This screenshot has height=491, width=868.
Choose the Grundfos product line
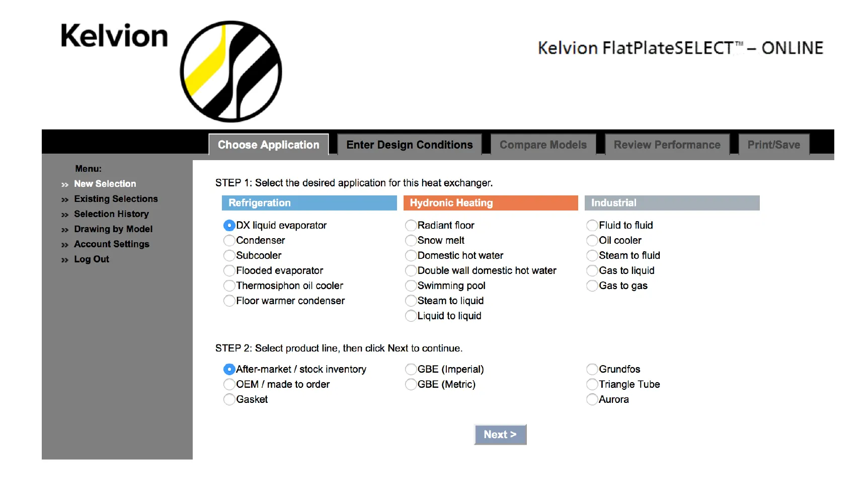click(592, 369)
